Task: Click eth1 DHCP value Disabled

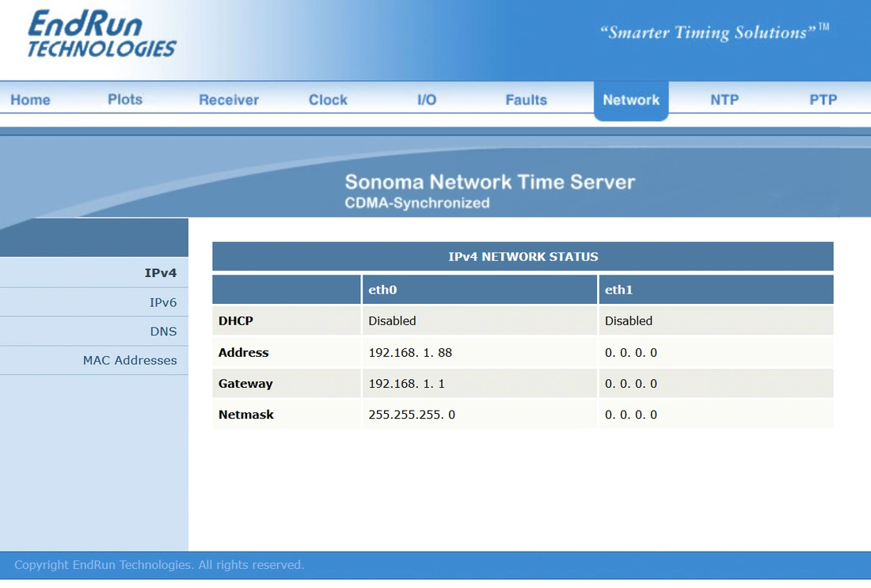Action: pyautogui.click(x=628, y=321)
